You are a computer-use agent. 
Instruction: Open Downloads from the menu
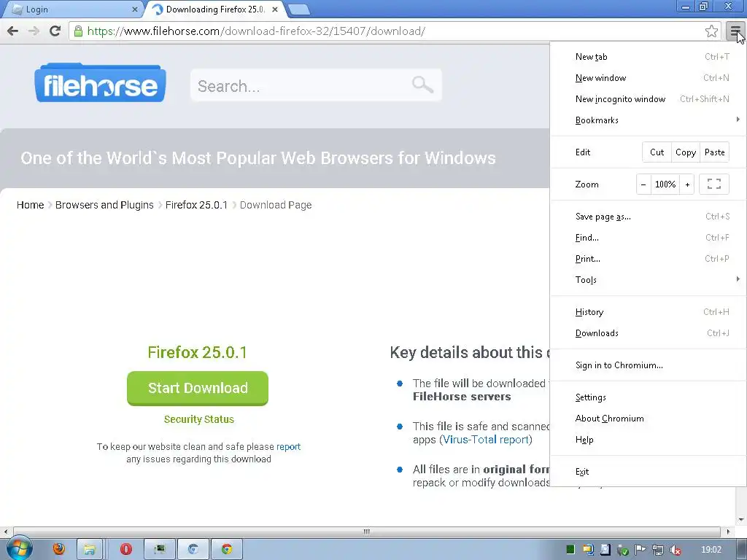point(649,332)
